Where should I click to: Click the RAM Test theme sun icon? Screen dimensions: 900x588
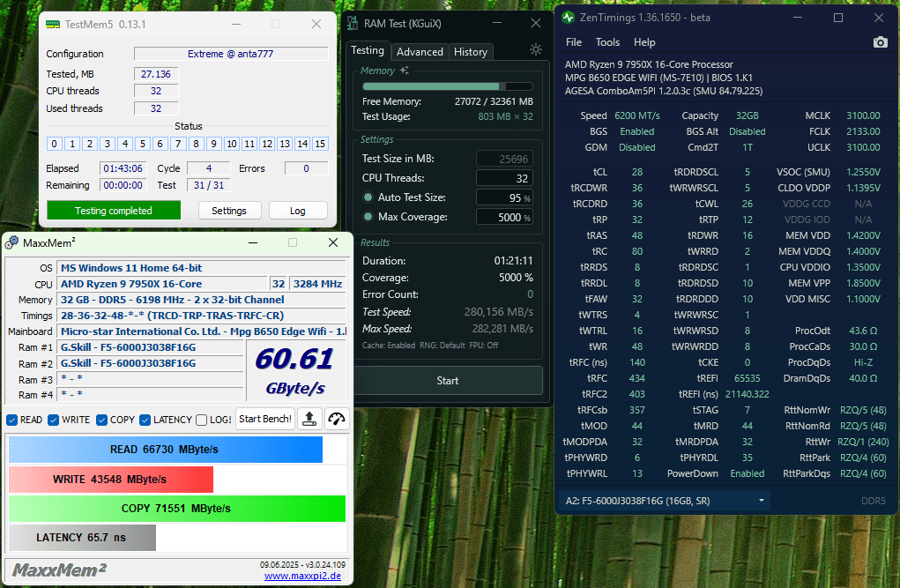tap(536, 49)
